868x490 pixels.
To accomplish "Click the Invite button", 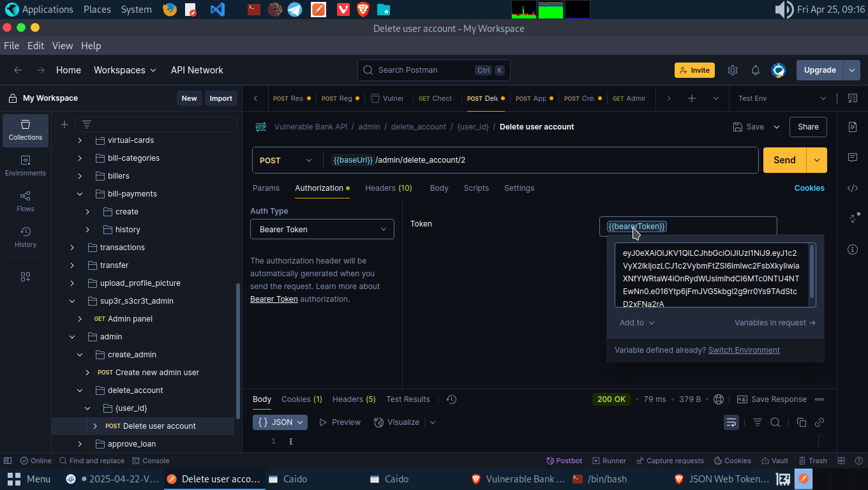I will click(694, 70).
